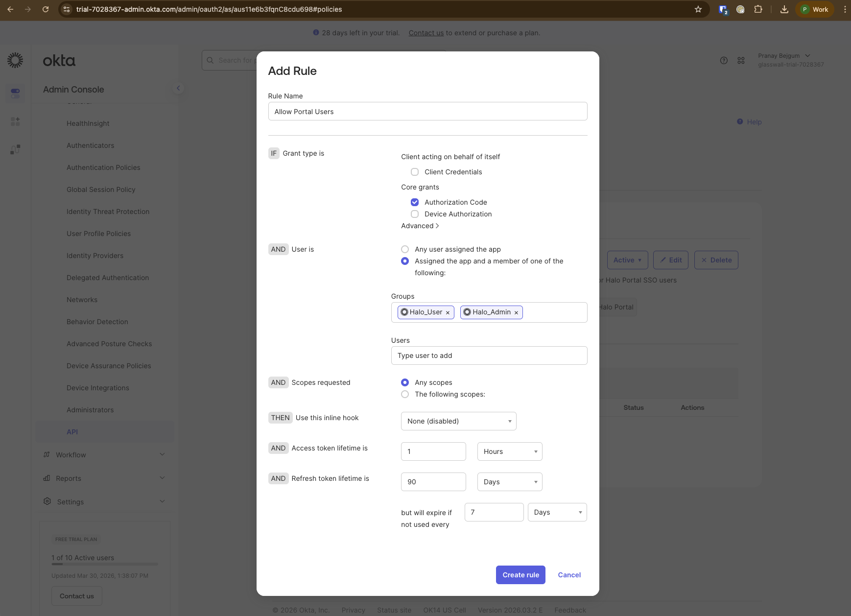Open the workflows icon in left rail
This screenshot has height=616, width=851.
15,149
